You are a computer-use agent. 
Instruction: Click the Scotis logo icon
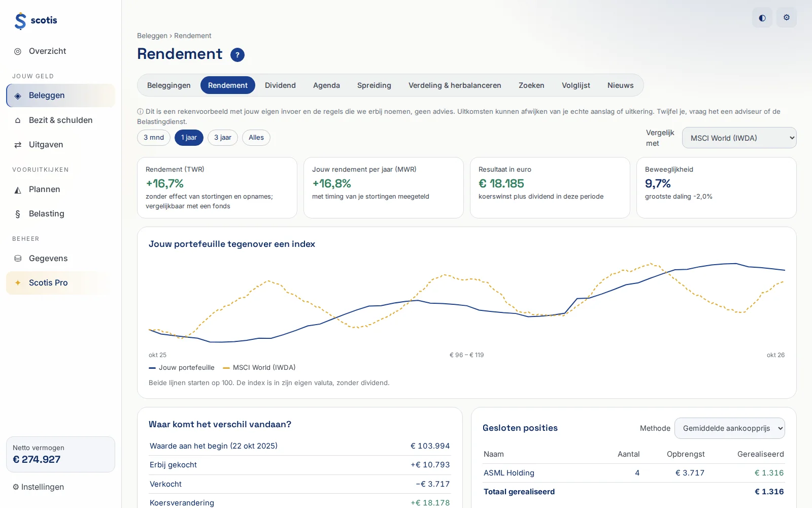(20, 21)
